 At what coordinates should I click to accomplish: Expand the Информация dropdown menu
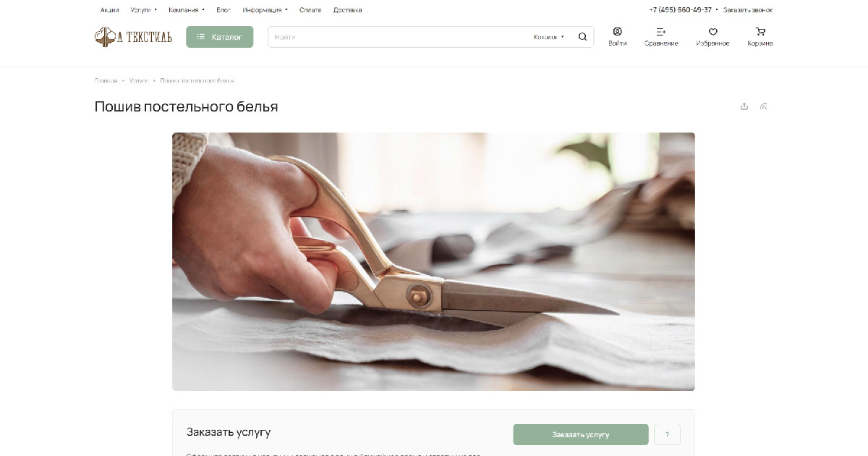tap(265, 10)
